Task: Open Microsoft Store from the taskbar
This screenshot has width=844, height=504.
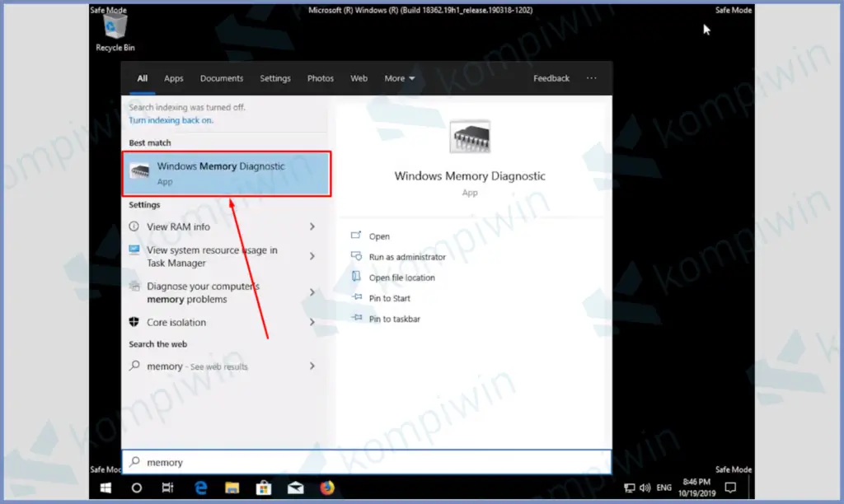Action: pos(264,488)
